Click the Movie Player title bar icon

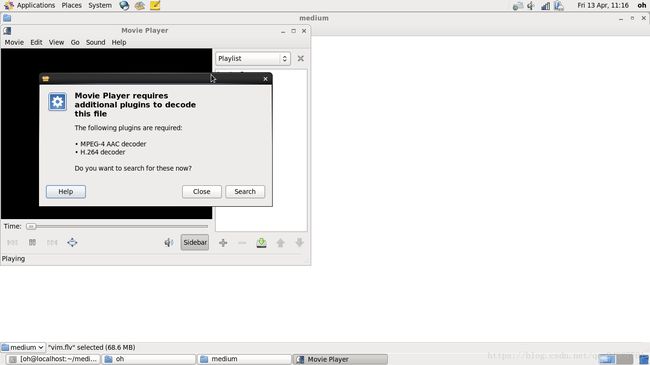[7, 31]
